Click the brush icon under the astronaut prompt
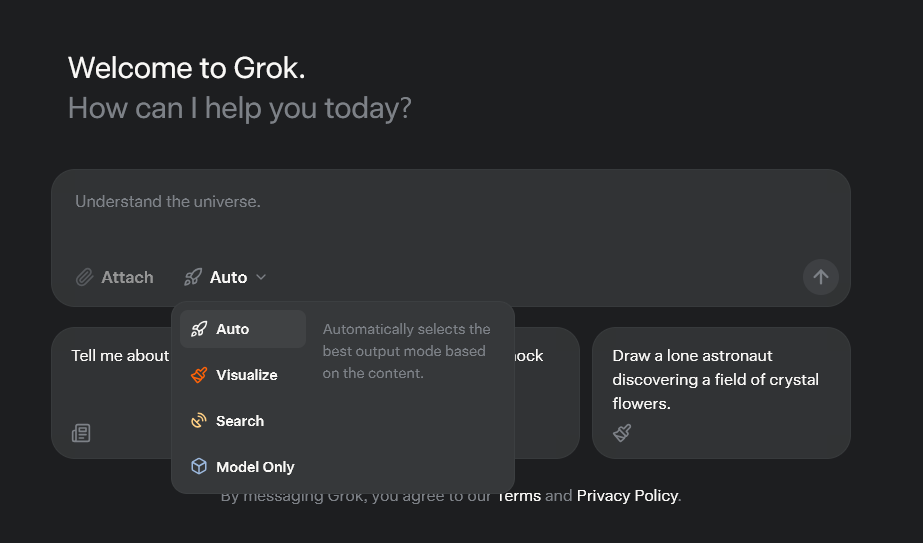 [x=622, y=433]
